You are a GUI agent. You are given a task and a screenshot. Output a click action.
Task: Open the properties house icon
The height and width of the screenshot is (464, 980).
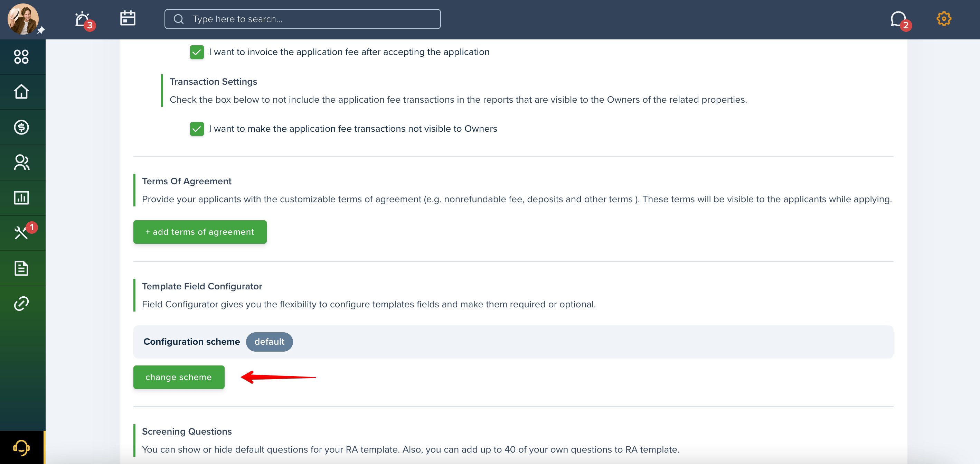21,92
